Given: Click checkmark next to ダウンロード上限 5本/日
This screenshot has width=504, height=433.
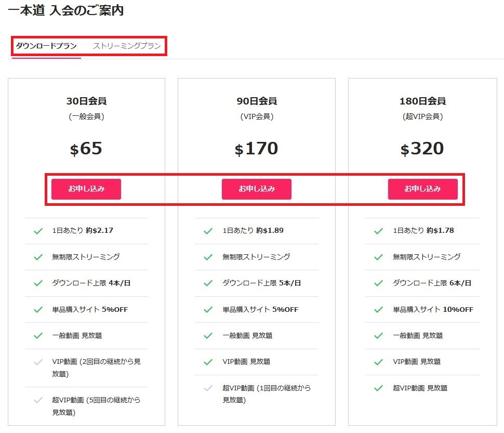Looking at the screenshot, I should (x=208, y=283).
